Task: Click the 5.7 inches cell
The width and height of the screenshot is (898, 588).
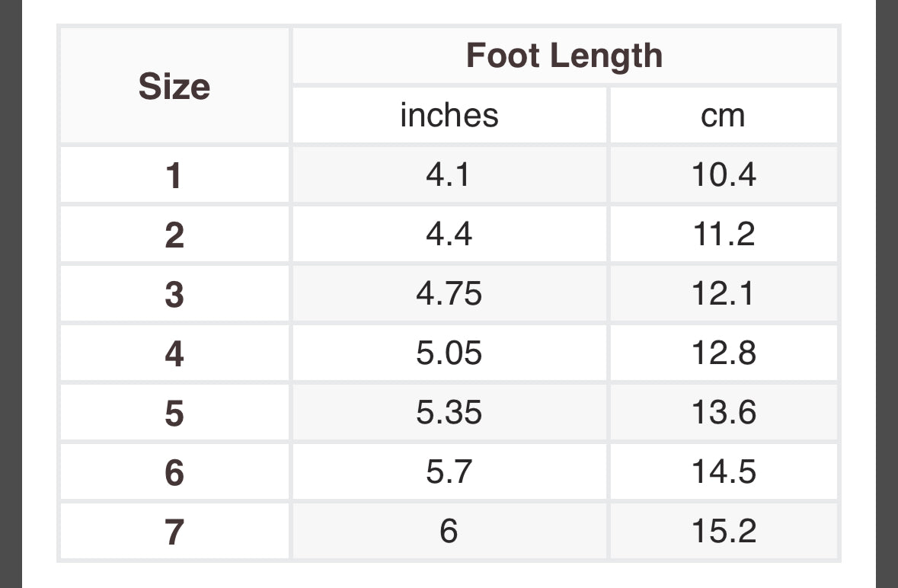Action: [449, 472]
